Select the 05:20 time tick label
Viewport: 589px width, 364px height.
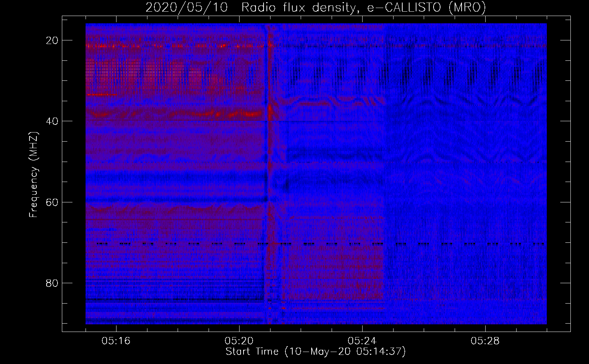pos(239,341)
